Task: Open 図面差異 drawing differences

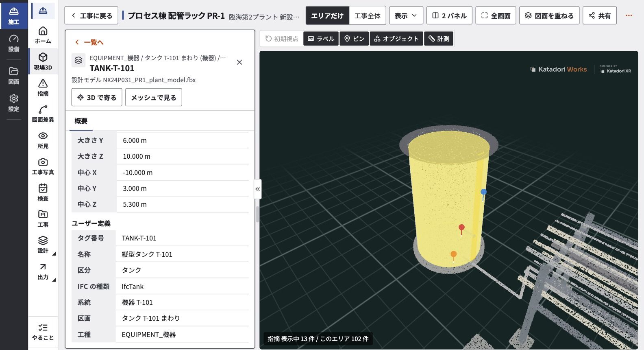Action: pos(43,114)
